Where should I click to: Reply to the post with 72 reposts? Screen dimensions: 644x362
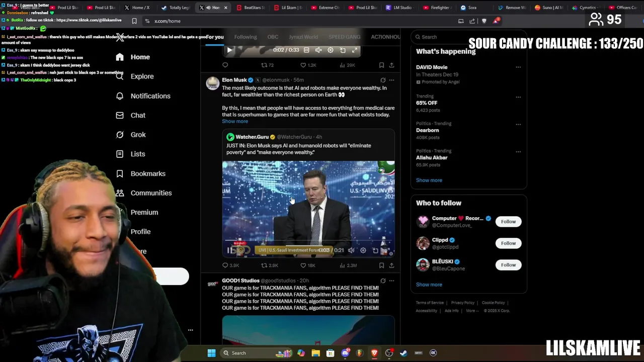point(225,65)
